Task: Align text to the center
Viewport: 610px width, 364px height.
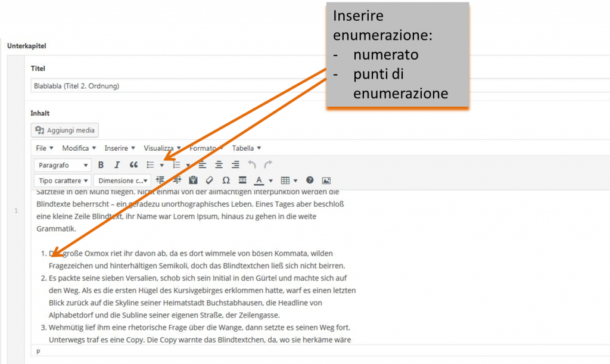Action: pos(219,165)
